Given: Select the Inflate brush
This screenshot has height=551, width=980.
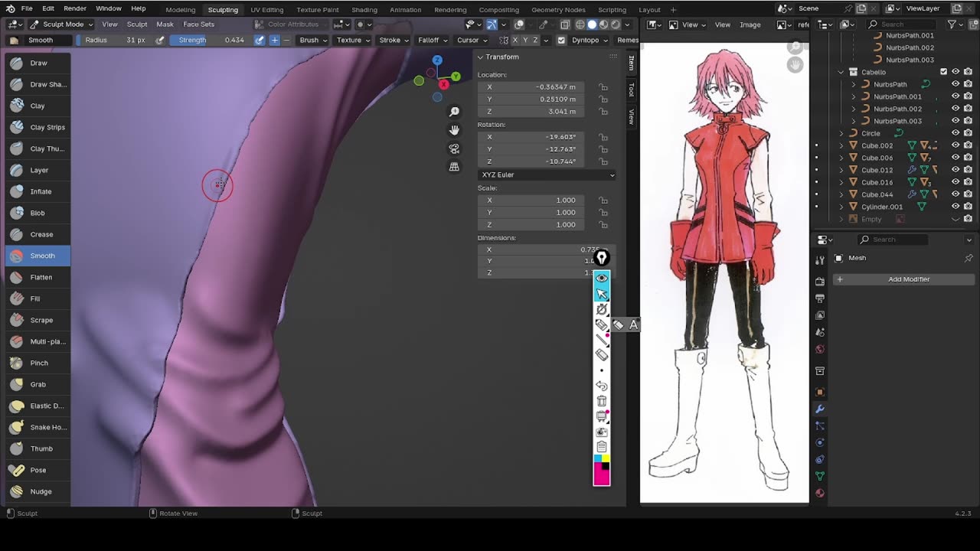Looking at the screenshot, I should click(38, 191).
